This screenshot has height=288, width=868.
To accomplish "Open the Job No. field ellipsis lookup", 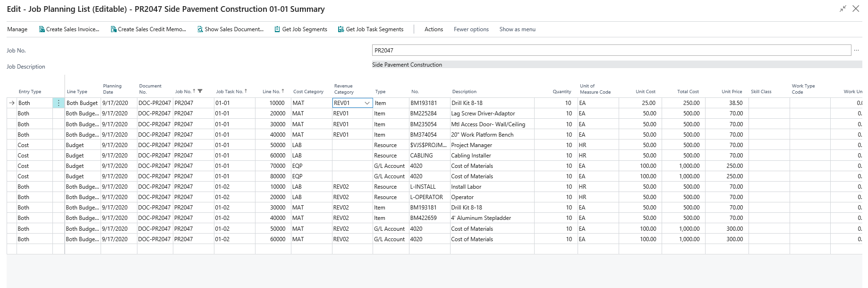I will [857, 51].
